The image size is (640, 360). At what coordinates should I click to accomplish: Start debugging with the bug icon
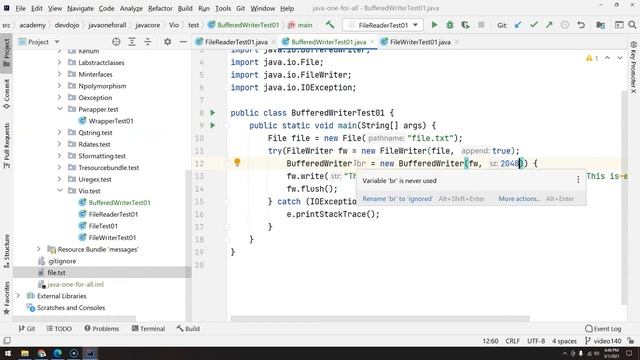click(450, 25)
